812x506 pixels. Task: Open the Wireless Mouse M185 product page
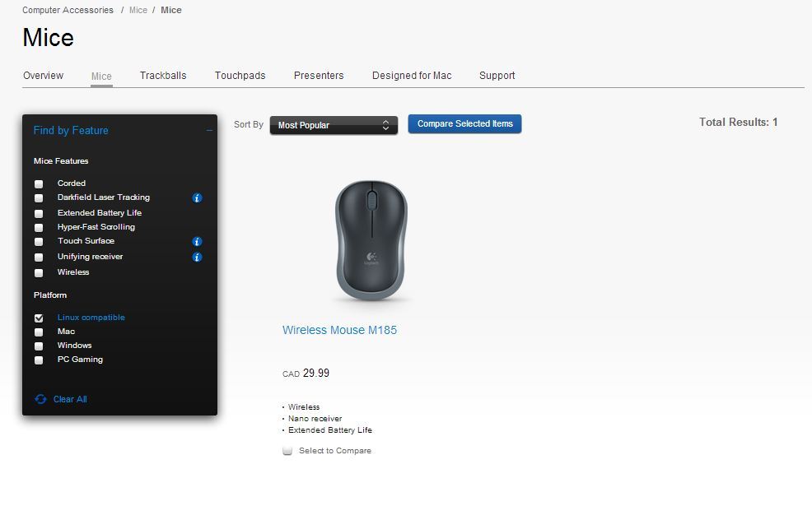[x=339, y=329]
